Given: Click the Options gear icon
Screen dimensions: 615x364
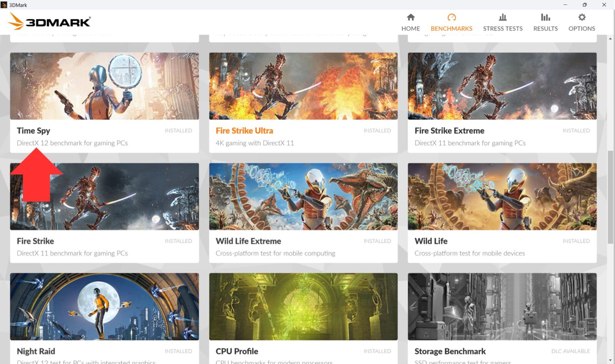Looking at the screenshot, I should (x=582, y=17).
